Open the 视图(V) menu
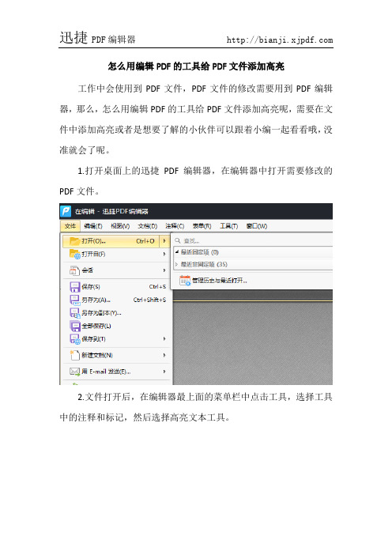The width and height of the screenshot is (392, 555). (x=120, y=226)
